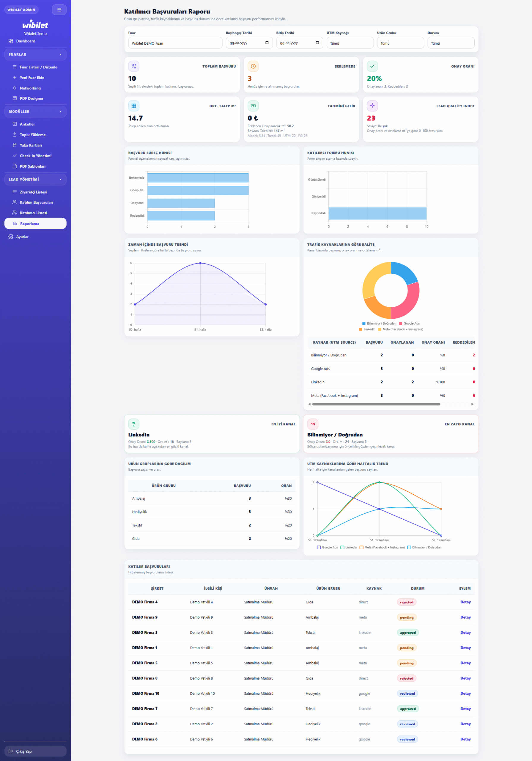The height and width of the screenshot is (761, 532).
Task: Click the hamburger menu icon in sidebar
Action: 59,10
